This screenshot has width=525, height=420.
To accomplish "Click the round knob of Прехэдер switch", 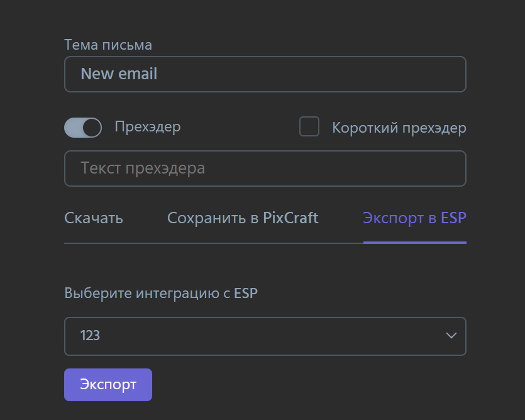I will point(92,128).
